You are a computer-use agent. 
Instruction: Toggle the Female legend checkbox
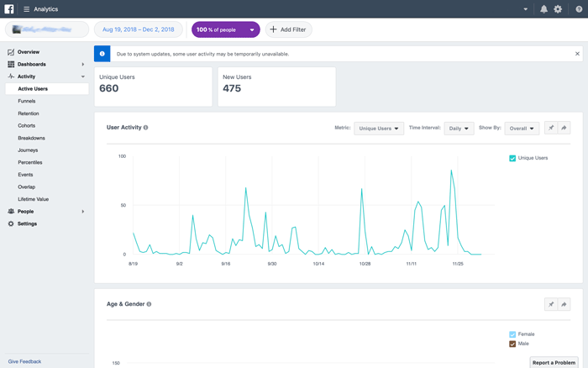pyautogui.click(x=512, y=334)
